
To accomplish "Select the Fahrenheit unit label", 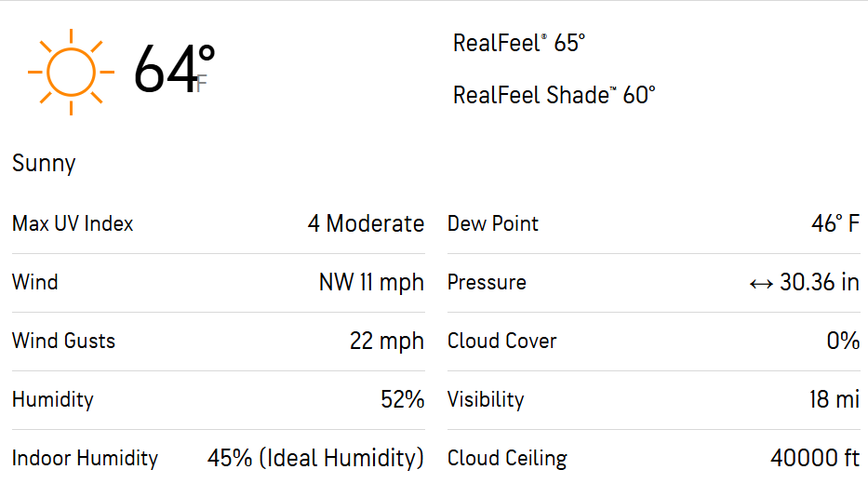I will (202, 84).
